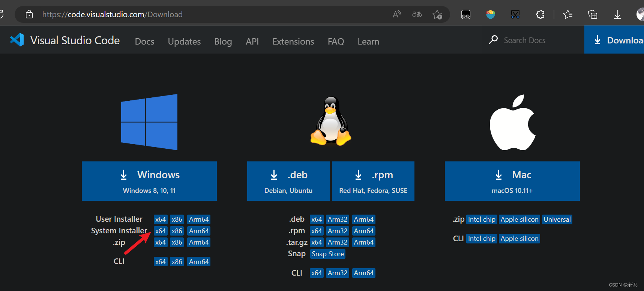Click the browser address bar URL
Image resolution: width=644 pixels, height=291 pixels.
pyautogui.click(x=113, y=15)
